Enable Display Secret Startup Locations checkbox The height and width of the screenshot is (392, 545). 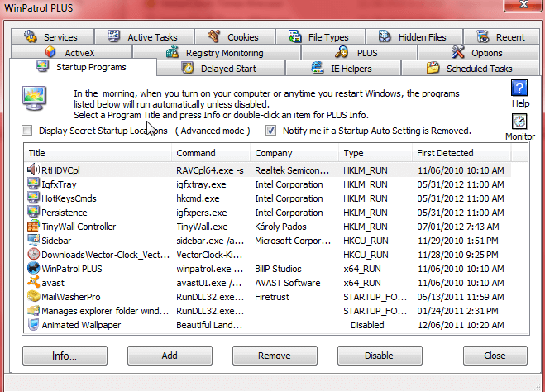26,131
